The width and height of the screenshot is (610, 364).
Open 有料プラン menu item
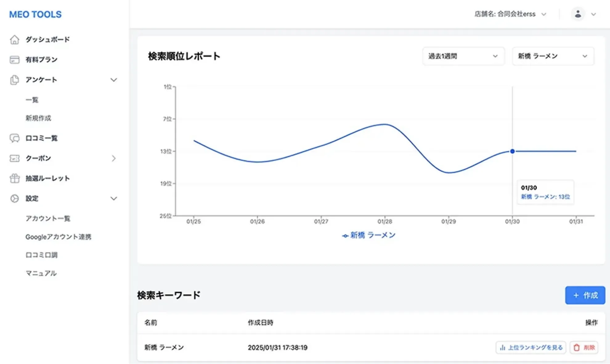[x=41, y=60]
